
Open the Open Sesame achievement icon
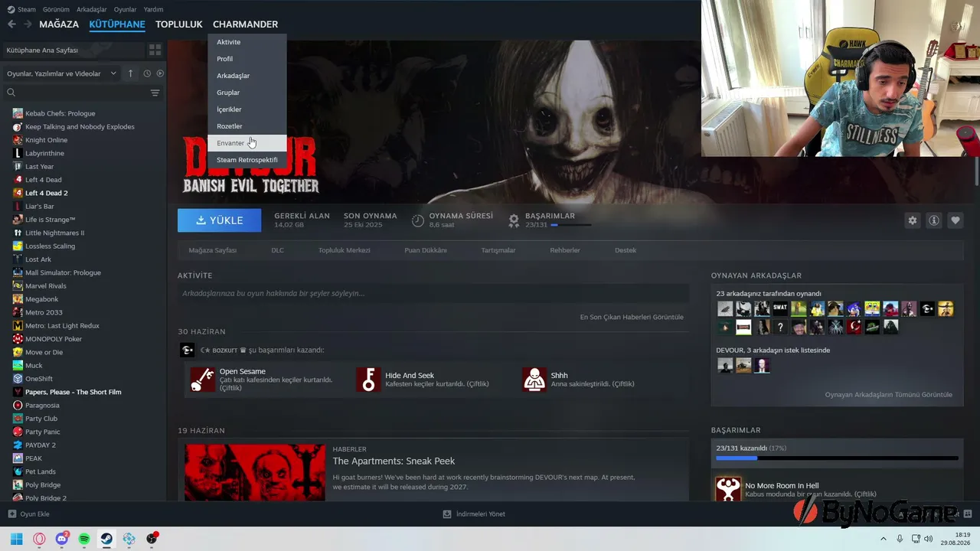pyautogui.click(x=203, y=380)
